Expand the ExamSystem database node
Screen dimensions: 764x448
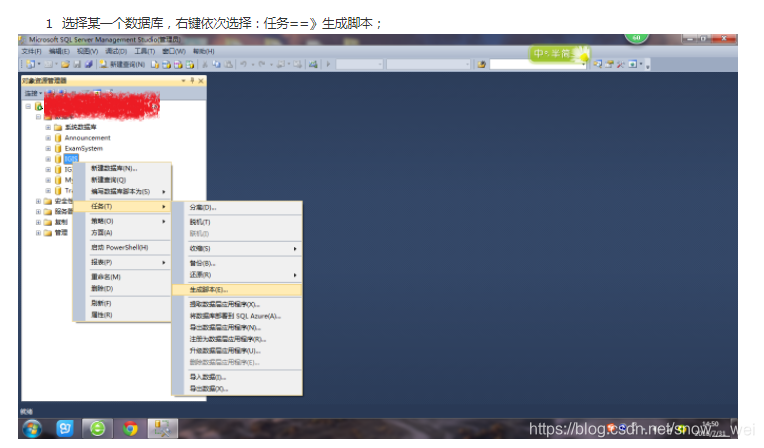point(48,149)
